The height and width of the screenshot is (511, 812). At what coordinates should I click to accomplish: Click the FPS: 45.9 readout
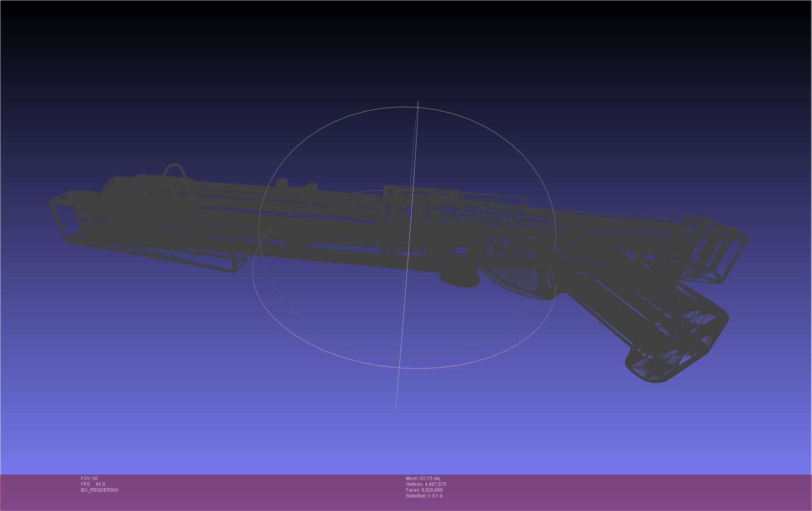tap(93, 484)
